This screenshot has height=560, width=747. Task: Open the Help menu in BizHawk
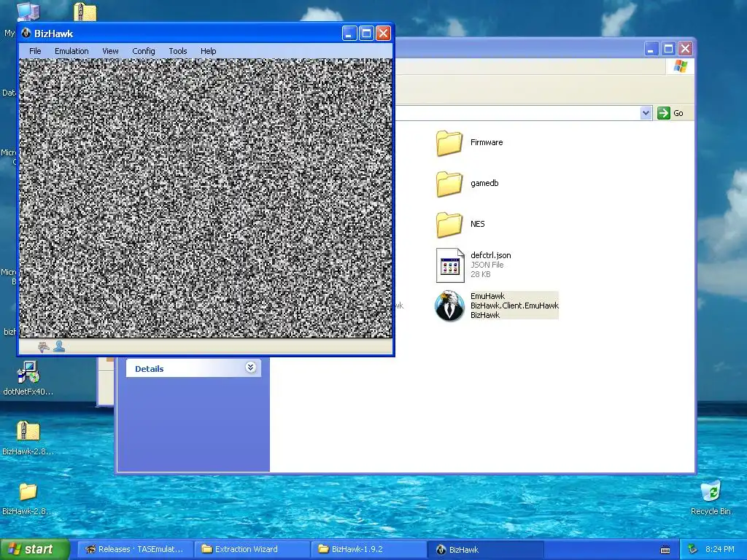(x=208, y=51)
